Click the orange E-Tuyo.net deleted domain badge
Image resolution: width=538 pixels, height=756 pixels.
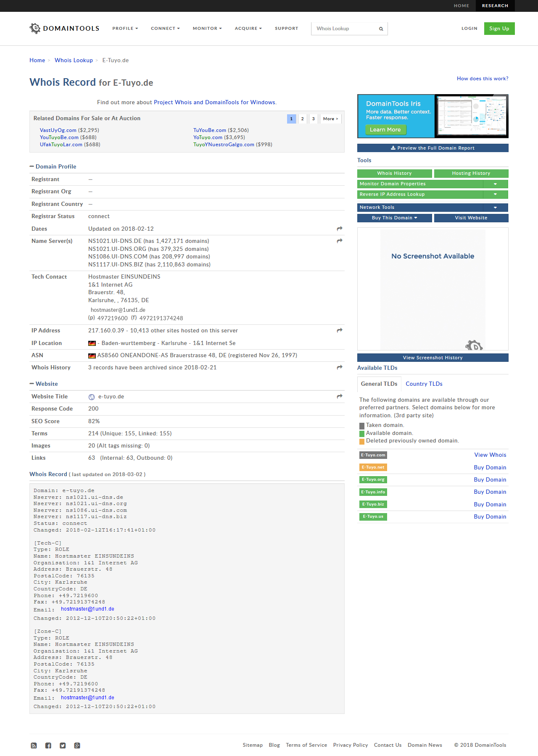click(x=373, y=467)
